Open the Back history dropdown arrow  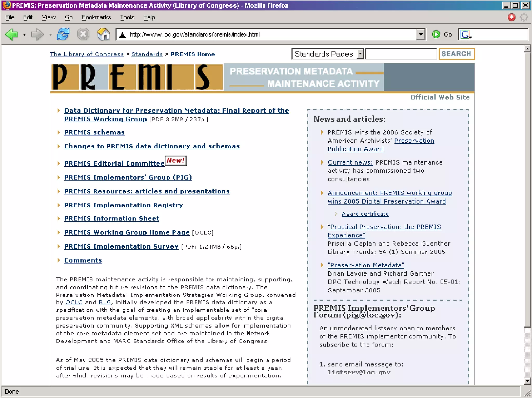click(x=24, y=35)
